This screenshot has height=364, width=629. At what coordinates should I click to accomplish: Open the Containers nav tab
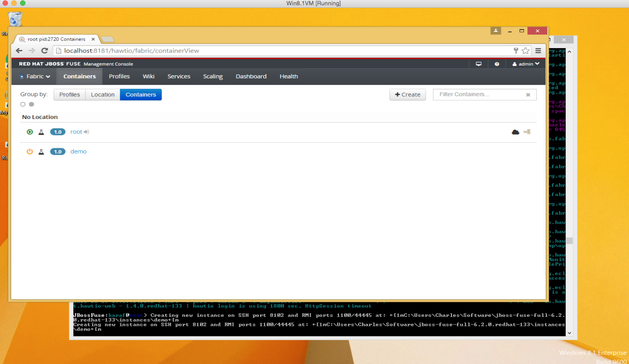[80, 76]
